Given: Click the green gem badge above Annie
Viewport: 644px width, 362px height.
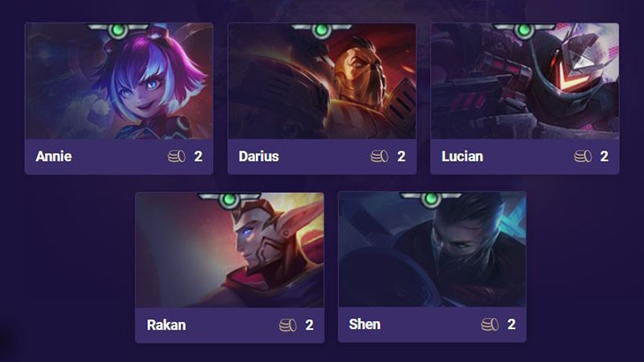Looking at the screenshot, I should click(x=118, y=30).
